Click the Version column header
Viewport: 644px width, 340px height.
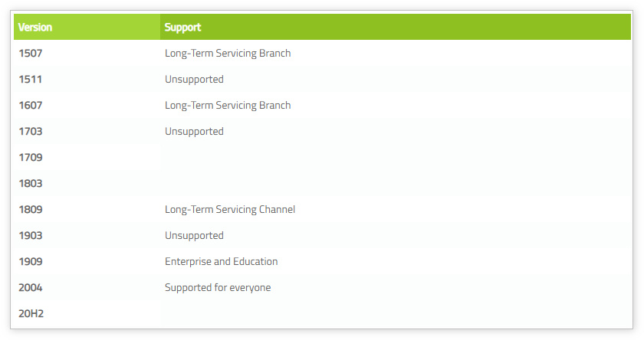pos(35,28)
